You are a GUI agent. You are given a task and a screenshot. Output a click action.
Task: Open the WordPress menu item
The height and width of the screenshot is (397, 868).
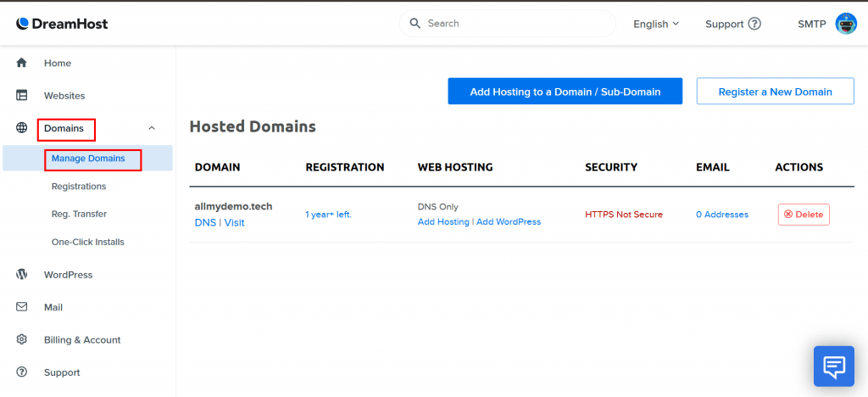click(x=68, y=275)
